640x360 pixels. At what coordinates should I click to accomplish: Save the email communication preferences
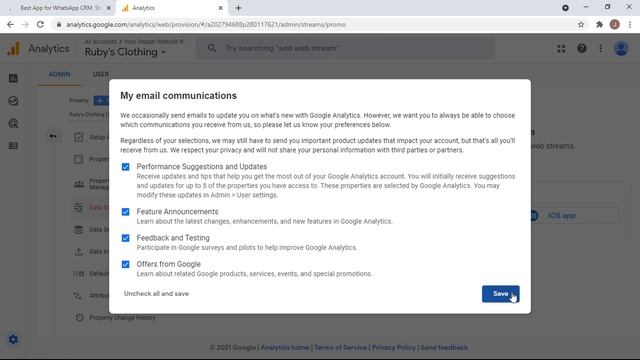coord(500,294)
